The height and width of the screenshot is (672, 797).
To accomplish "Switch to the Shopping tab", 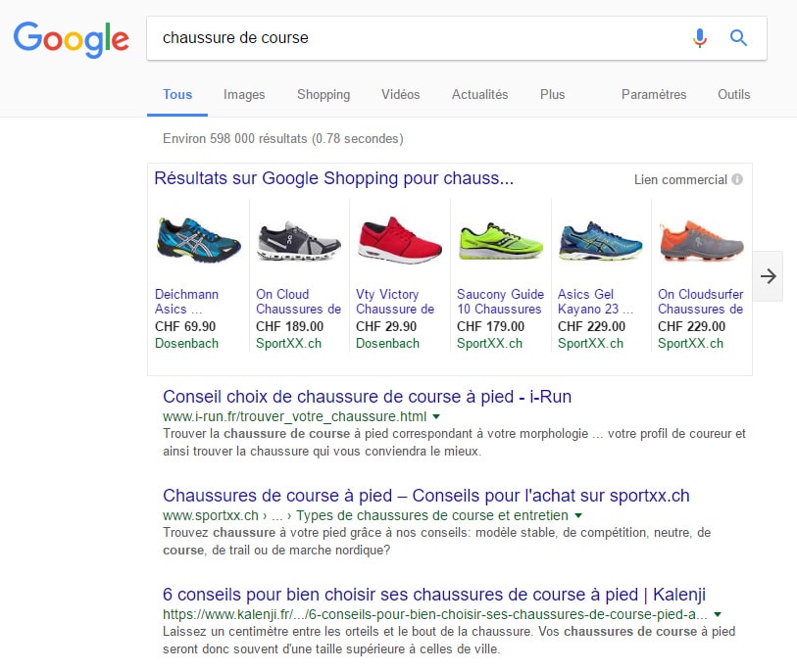I will pos(324,94).
